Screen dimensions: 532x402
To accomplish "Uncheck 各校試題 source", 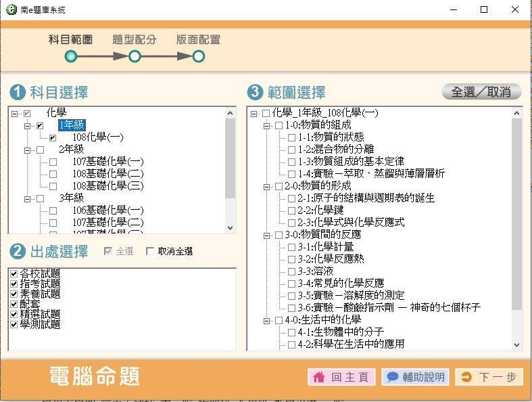I will pyautogui.click(x=14, y=273).
